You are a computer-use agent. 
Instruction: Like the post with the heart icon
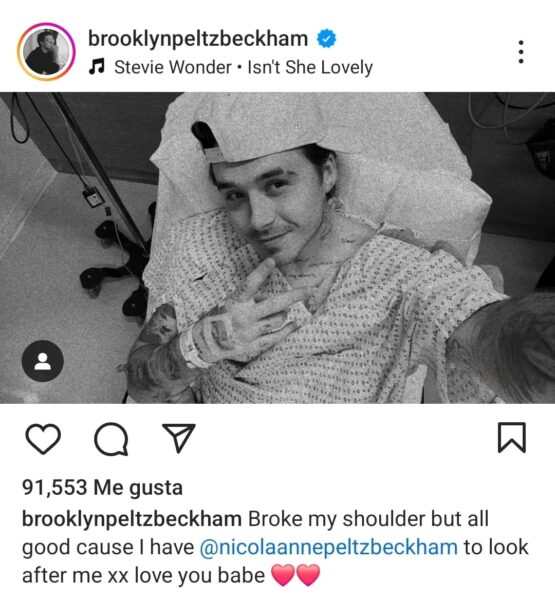[43, 439]
